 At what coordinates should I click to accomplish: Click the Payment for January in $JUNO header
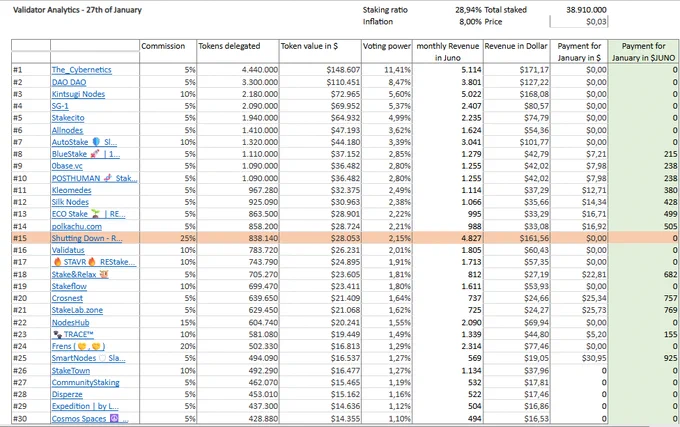tap(644, 52)
